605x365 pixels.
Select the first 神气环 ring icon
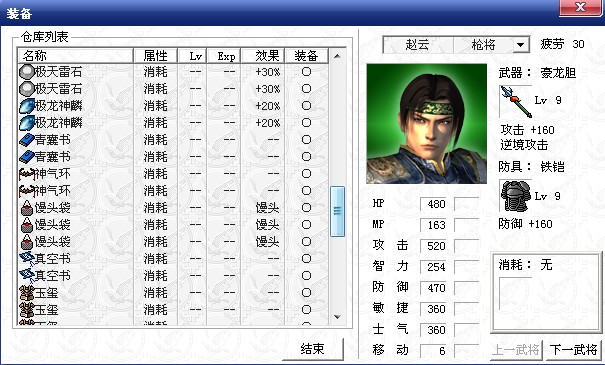tap(27, 174)
